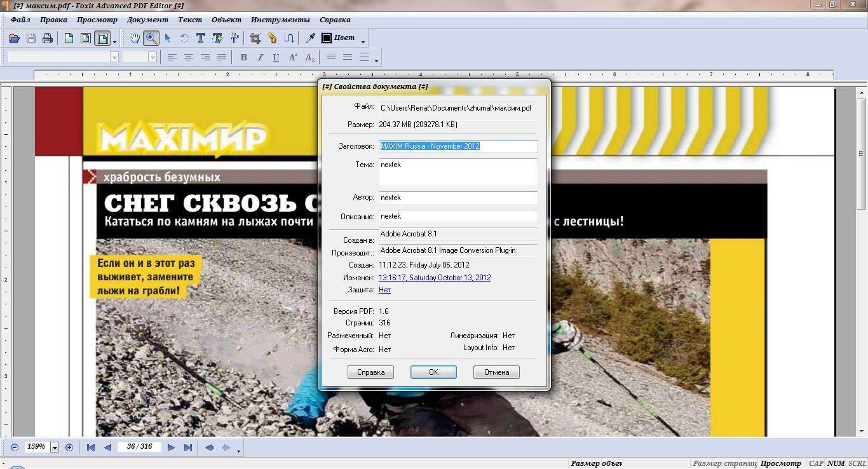Click the Защита 'Нет' link
The height and width of the screenshot is (469, 868).
pos(384,290)
